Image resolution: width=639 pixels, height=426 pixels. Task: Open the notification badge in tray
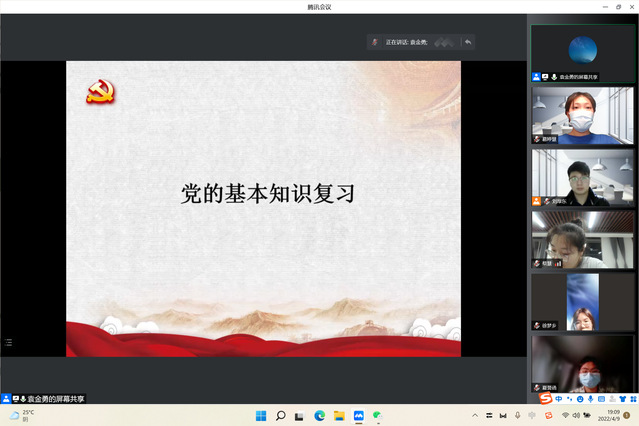[x=627, y=415]
